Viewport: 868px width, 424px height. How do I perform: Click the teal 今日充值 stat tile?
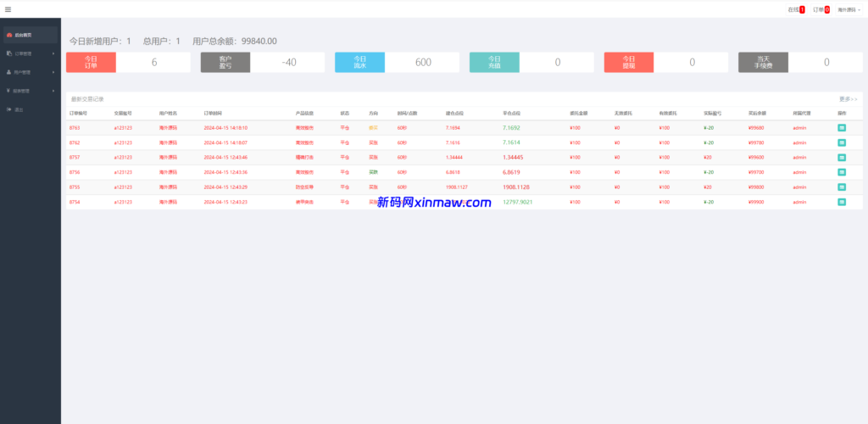(x=493, y=62)
